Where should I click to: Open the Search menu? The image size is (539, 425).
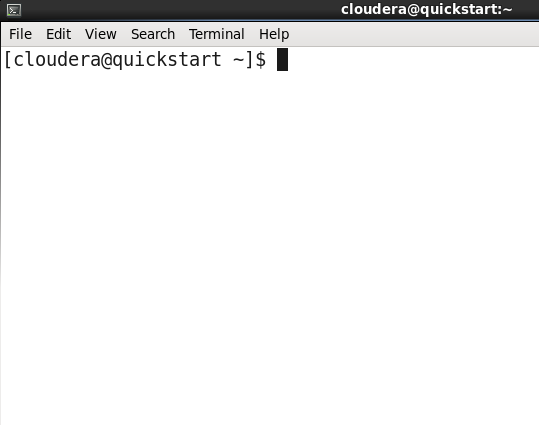pyautogui.click(x=153, y=34)
